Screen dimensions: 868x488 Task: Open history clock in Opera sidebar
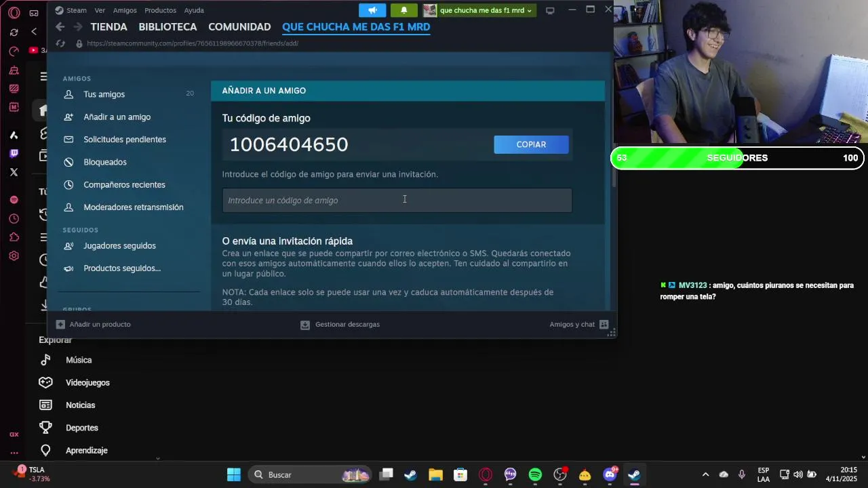[x=14, y=218]
